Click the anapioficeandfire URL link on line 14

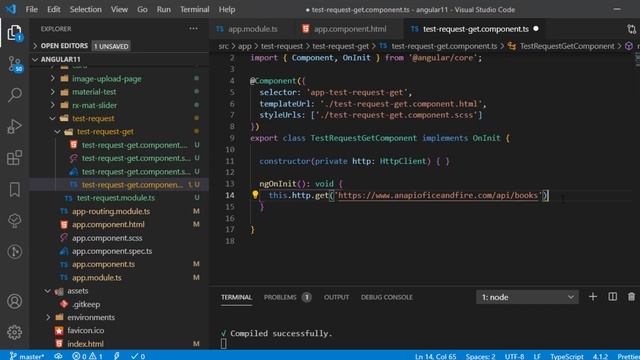(x=438, y=195)
